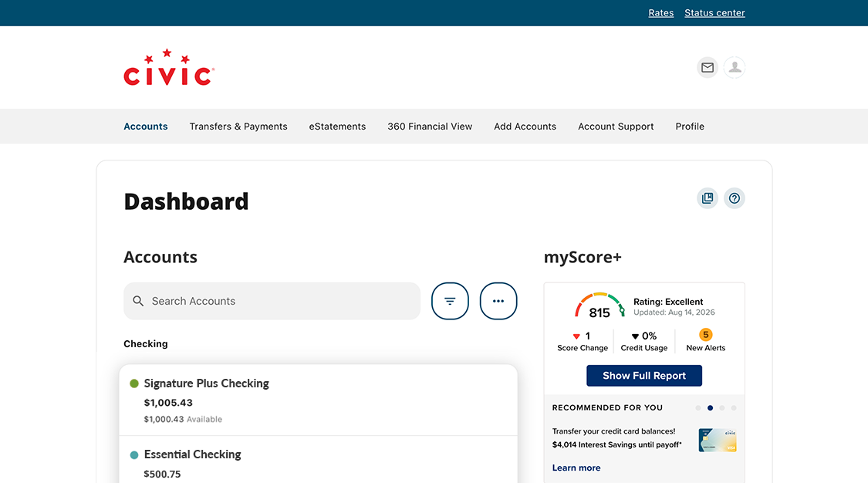Viewport: 868px width, 483px height.
Task: Click the search magnifier icon
Action: (x=138, y=301)
